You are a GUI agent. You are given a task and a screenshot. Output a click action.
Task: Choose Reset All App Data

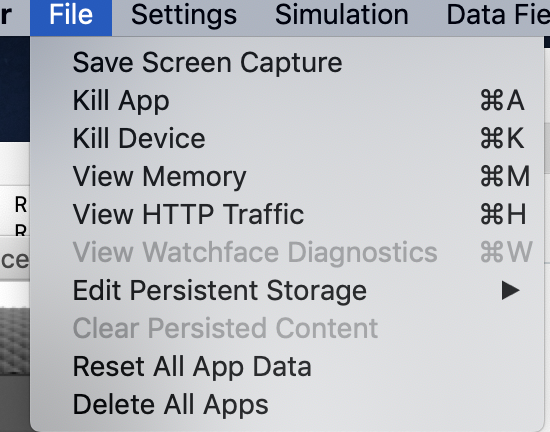coord(287,366)
